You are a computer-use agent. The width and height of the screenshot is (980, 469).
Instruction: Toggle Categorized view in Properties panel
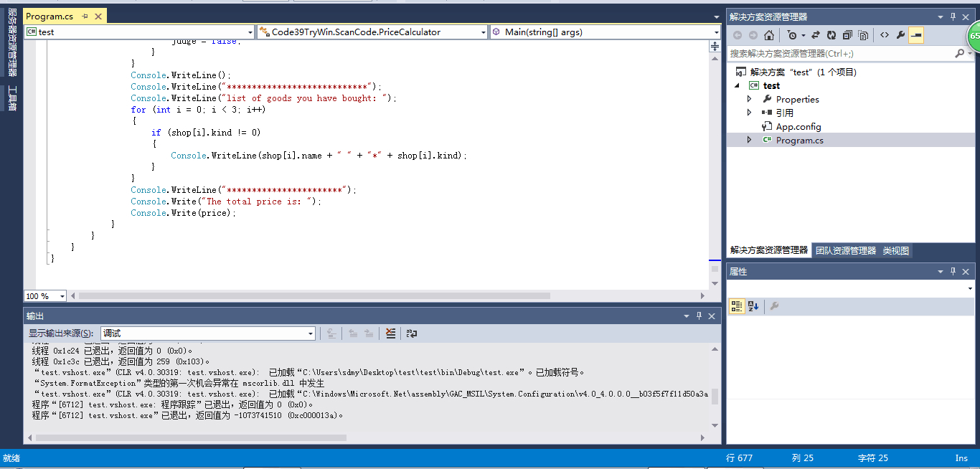click(737, 306)
